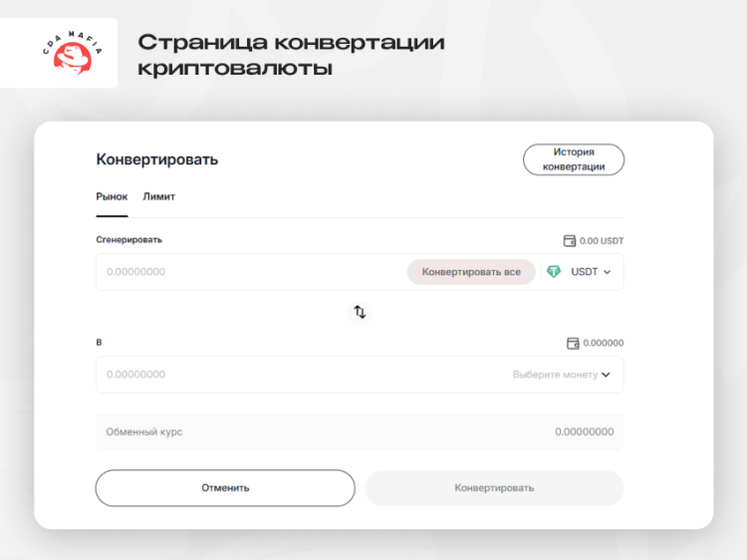This screenshot has width=747, height=560.
Task: Select the "Лимит" tab
Action: coord(159,197)
